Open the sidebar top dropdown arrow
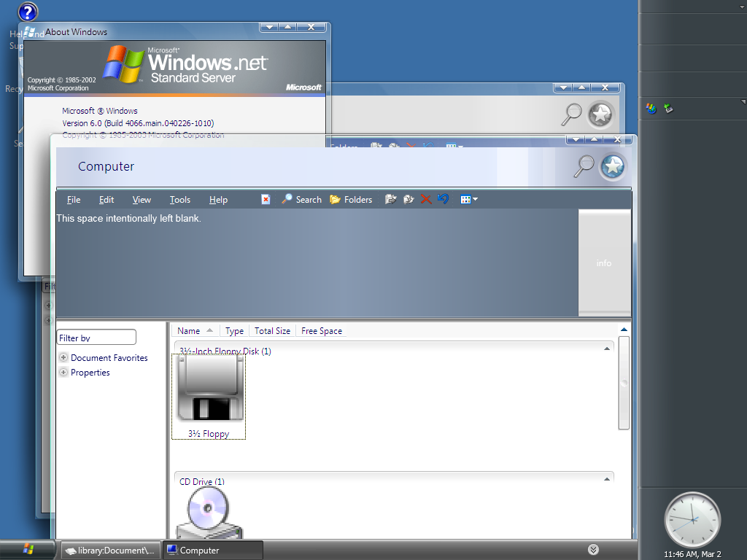Viewport: 747px width, 560px height. (x=742, y=7)
